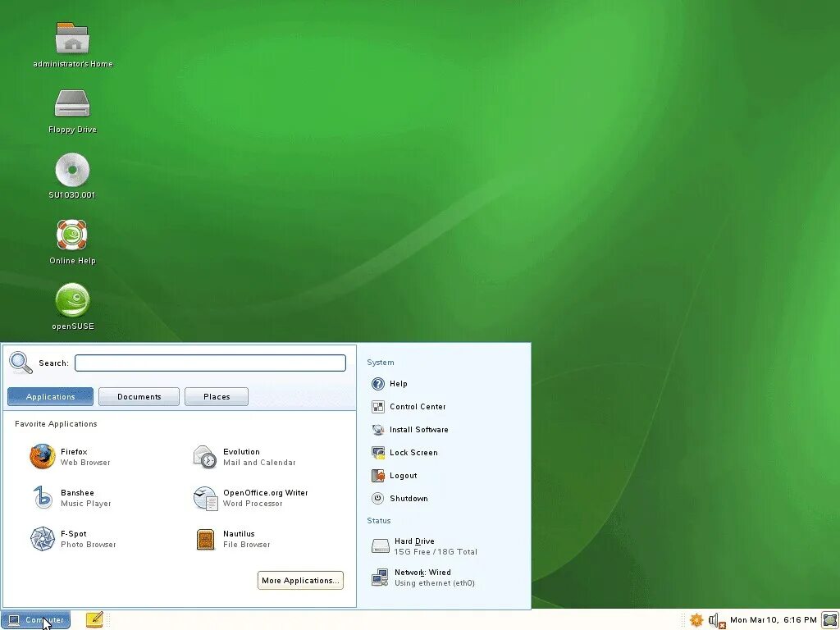This screenshot has width=840, height=630.
Task: Launch F-Spot photo browser icon
Action: click(43, 538)
